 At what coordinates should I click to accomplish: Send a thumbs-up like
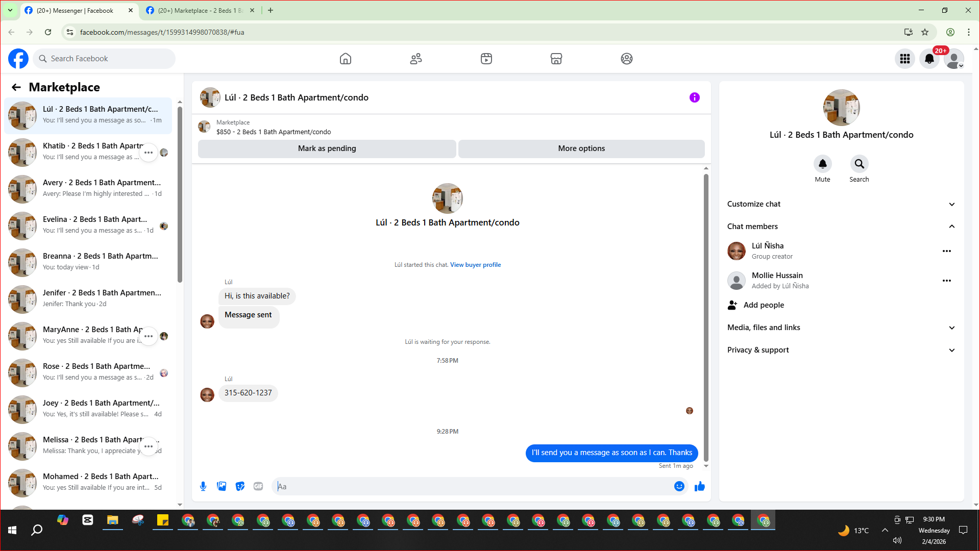699,486
